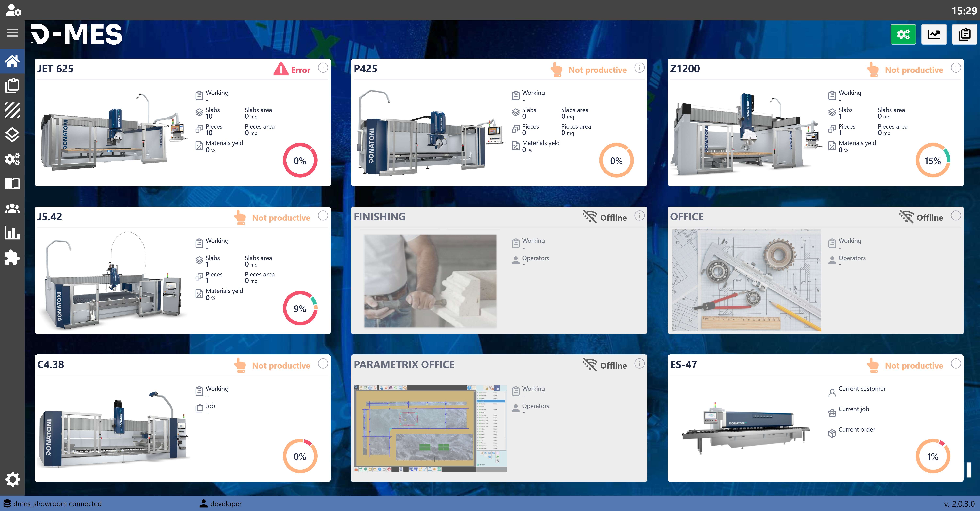
Task: Open the bar chart statistics sidebar icon
Action: point(12,233)
